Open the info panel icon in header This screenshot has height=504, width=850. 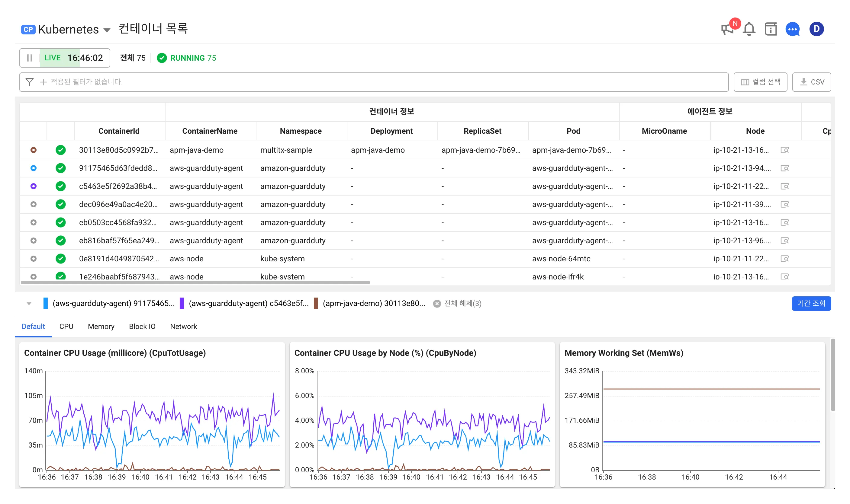click(771, 29)
